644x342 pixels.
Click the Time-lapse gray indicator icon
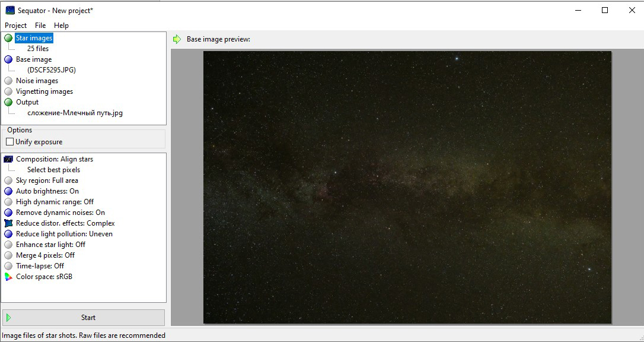pyautogui.click(x=8, y=266)
